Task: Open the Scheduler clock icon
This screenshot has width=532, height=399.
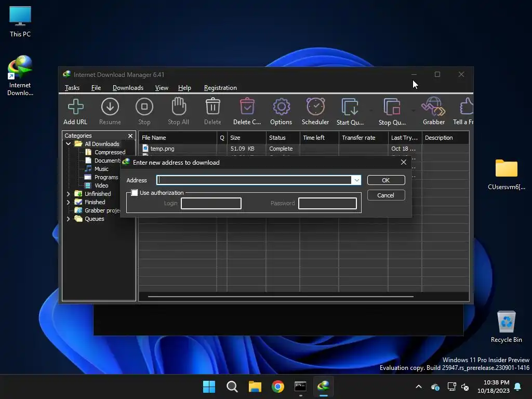Action: coord(315,107)
